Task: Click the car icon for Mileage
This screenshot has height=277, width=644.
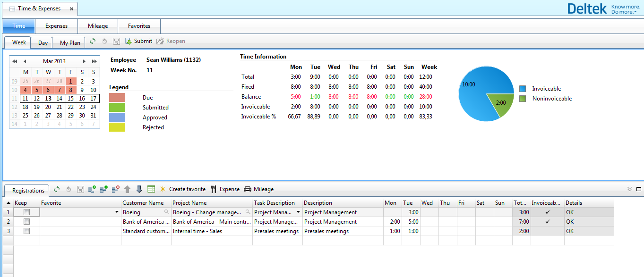Action: (x=248, y=189)
